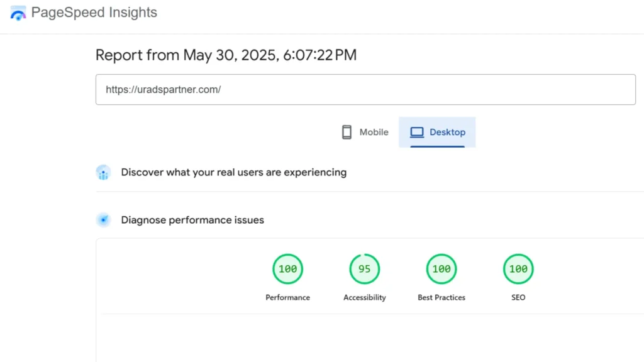Click the report date heading text

coord(226,55)
